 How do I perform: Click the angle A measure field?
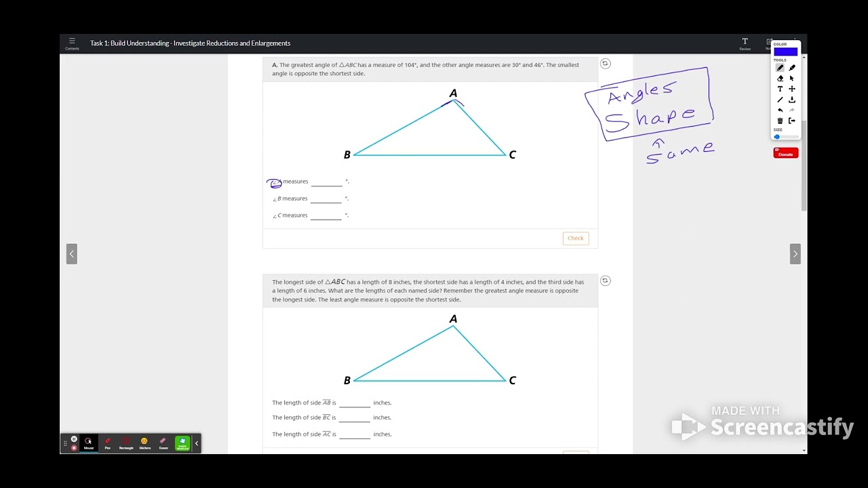click(x=327, y=182)
